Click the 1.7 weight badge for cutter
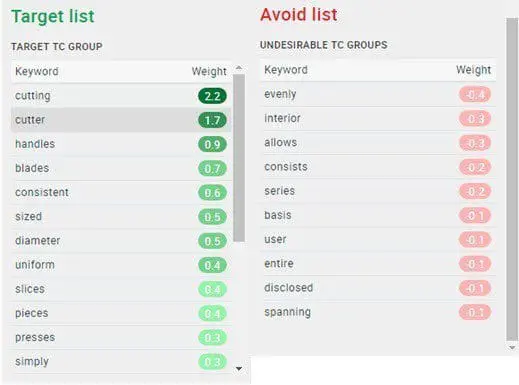Screen dimensions: 519x385 212,120
